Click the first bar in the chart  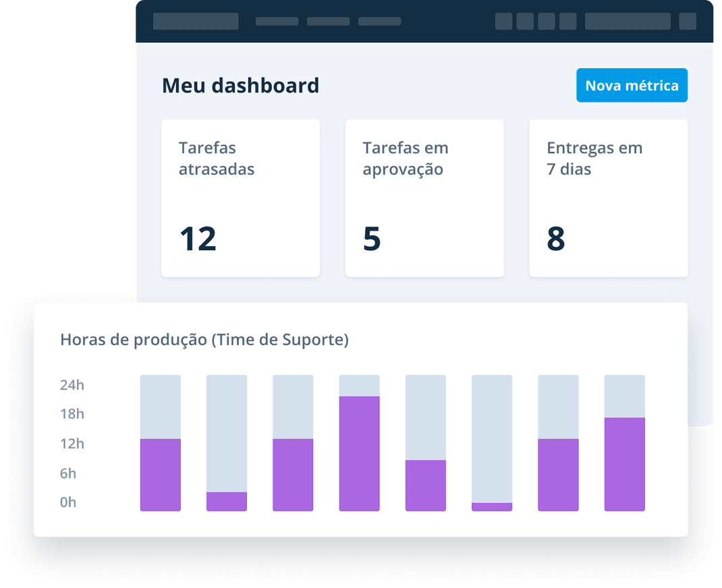[160, 442]
